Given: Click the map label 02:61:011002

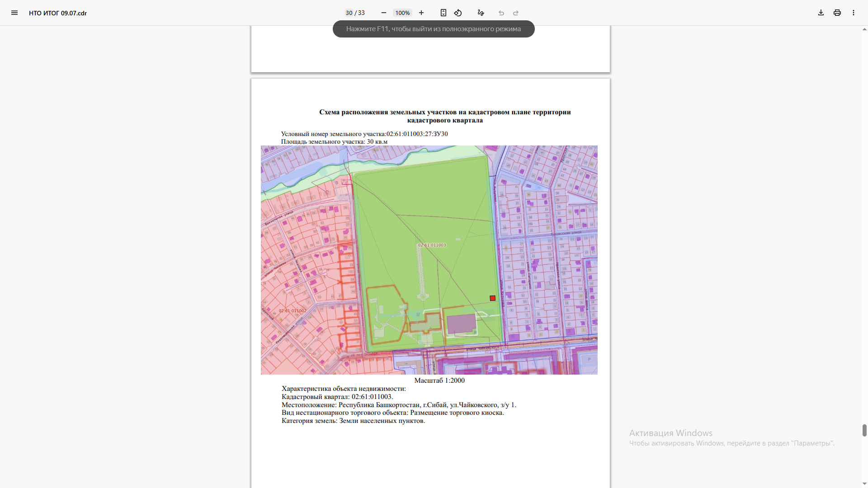Looking at the screenshot, I should (292, 310).
